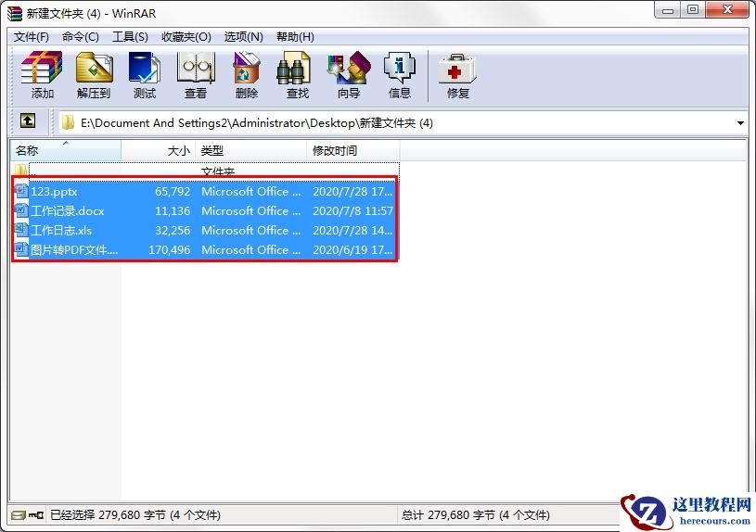This screenshot has width=756, height=532.
Task: Click the key password icon in status bar
Action: (36, 515)
